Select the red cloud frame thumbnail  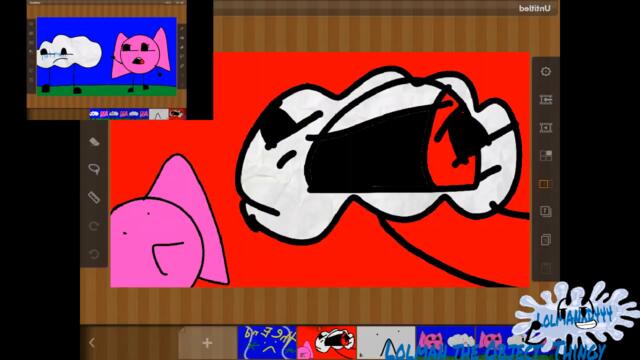click(327, 343)
